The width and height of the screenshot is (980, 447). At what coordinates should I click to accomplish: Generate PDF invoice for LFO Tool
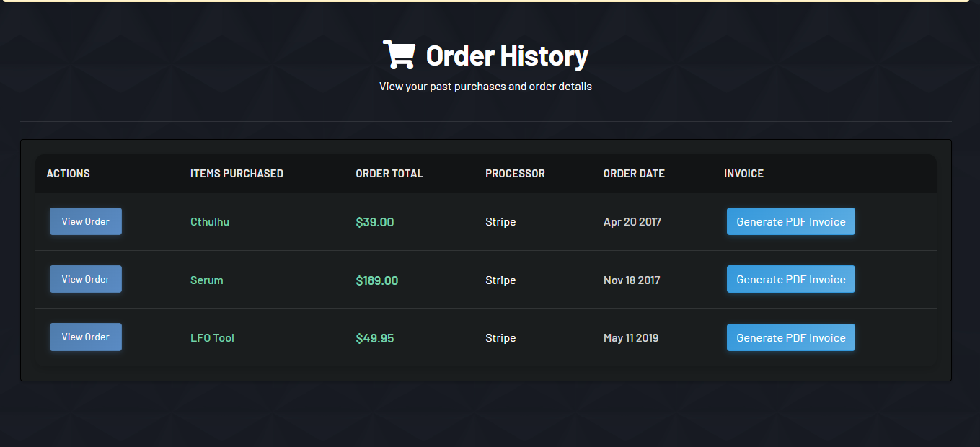tap(790, 337)
